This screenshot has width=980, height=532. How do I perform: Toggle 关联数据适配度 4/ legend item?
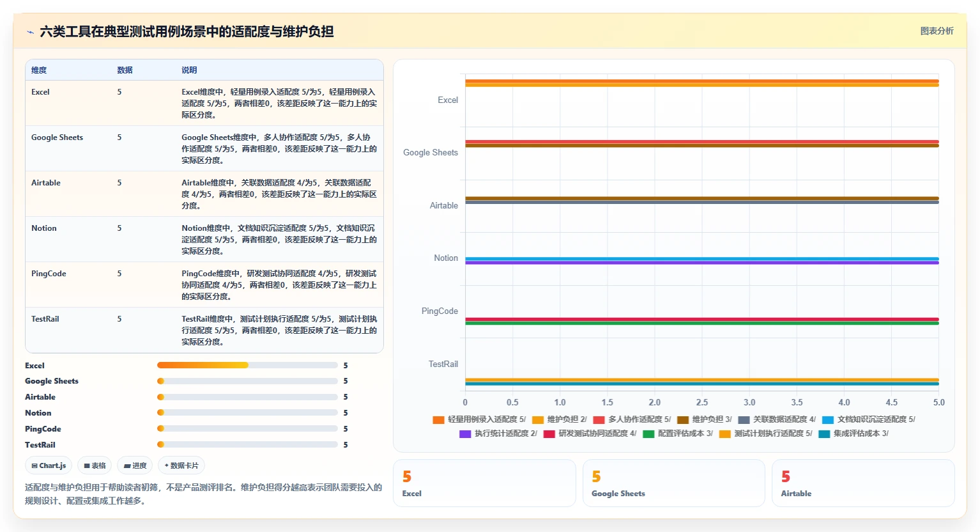777,419
